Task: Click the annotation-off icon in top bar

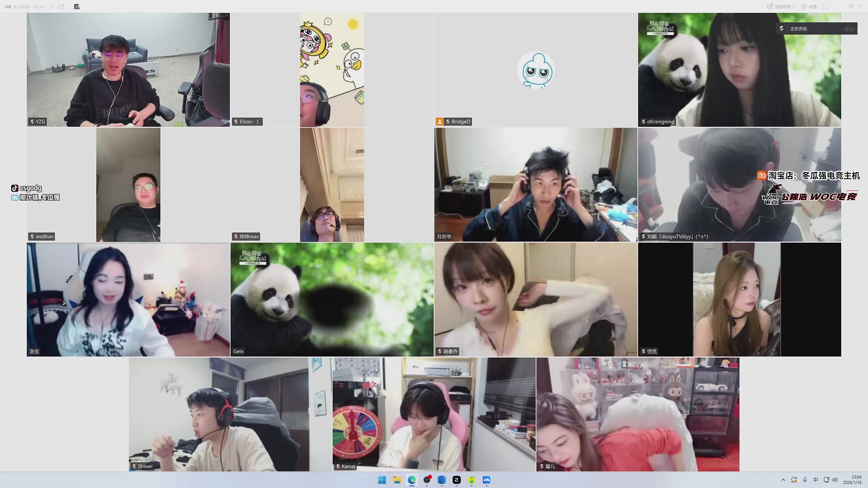Action: (x=77, y=7)
